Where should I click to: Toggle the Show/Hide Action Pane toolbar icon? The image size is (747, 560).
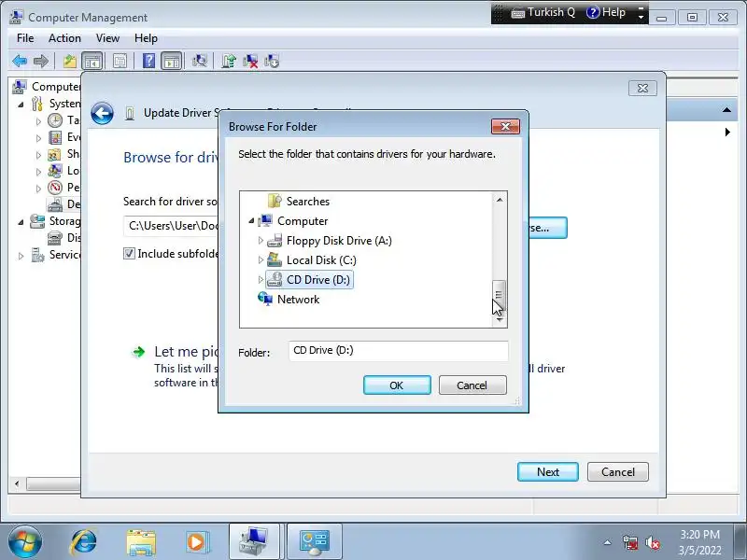click(x=172, y=61)
